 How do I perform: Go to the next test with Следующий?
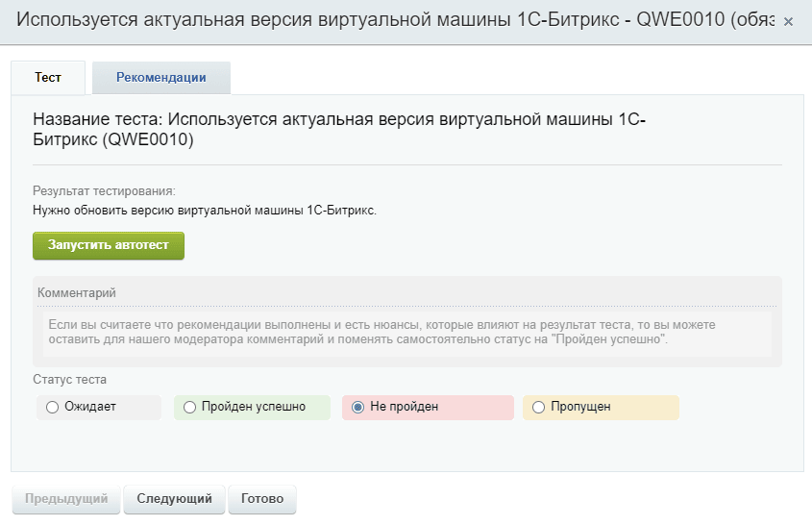pyautogui.click(x=174, y=499)
